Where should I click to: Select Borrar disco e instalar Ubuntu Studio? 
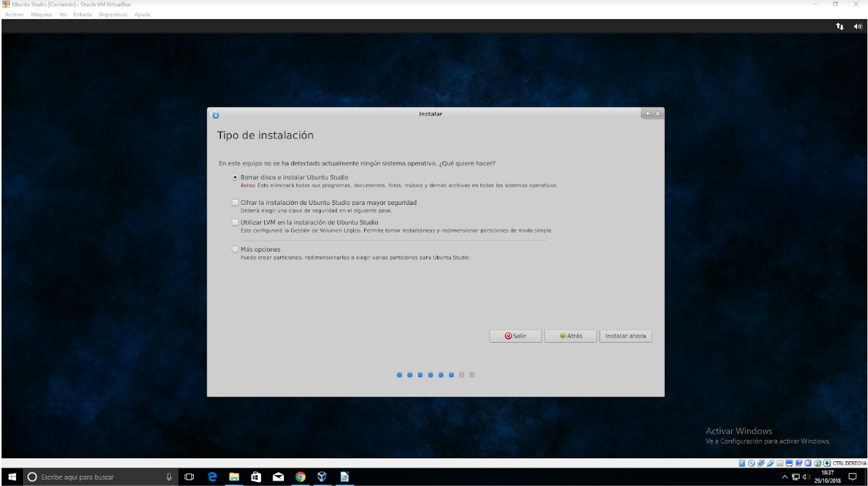coord(235,177)
